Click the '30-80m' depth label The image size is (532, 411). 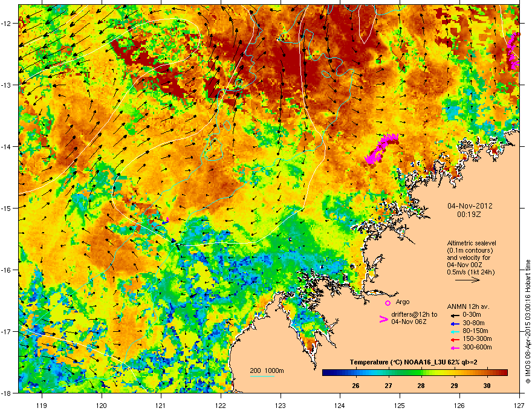[473, 323]
